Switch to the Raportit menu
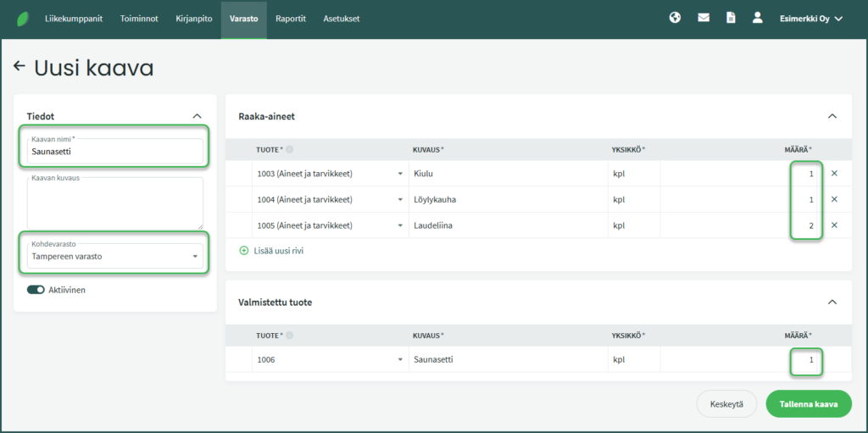Screen dimensions: 868x433 click(x=291, y=19)
